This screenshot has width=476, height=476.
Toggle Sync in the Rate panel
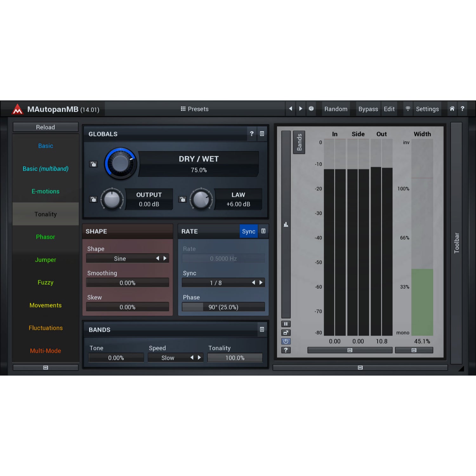coord(248,231)
